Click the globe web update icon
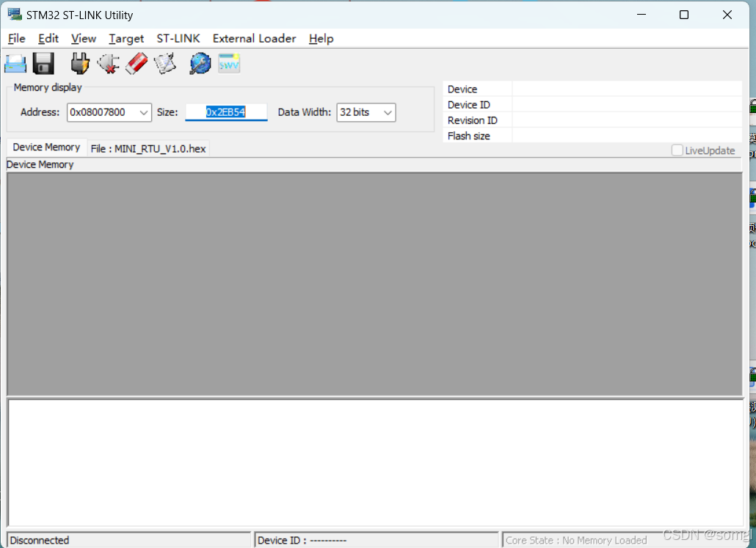The height and width of the screenshot is (548, 756). 200,64
